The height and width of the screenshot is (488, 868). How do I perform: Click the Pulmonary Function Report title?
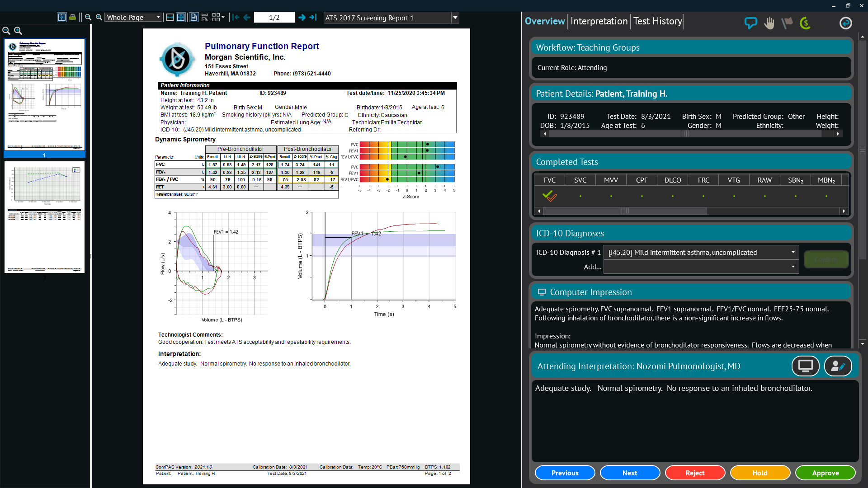(262, 46)
